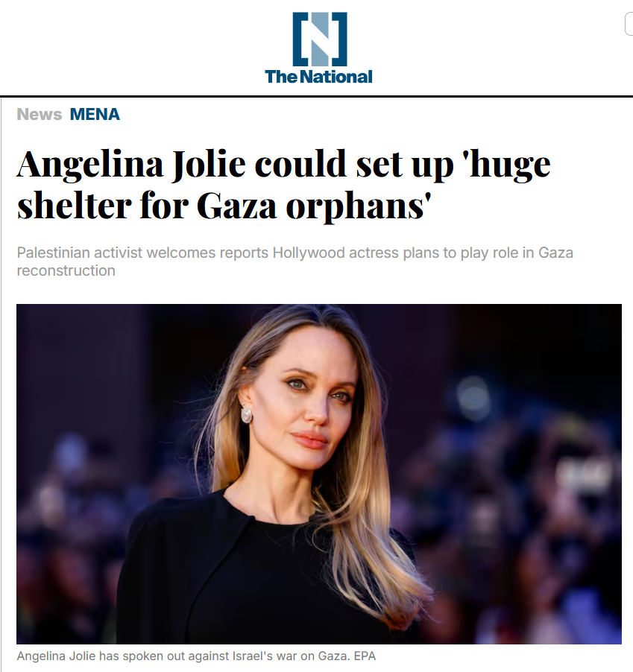Image resolution: width=633 pixels, height=672 pixels.
Task: Click the photo caption about Israel's war
Action: click(196, 656)
